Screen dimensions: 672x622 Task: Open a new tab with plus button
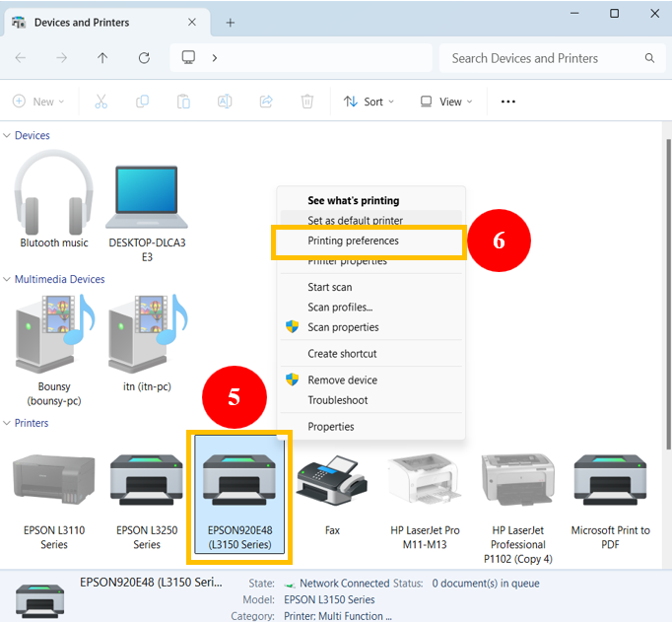tap(231, 22)
